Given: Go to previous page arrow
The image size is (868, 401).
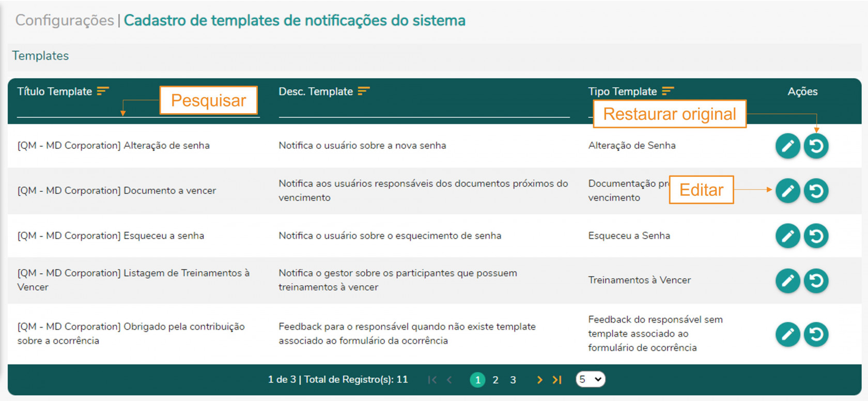Looking at the screenshot, I should [449, 380].
